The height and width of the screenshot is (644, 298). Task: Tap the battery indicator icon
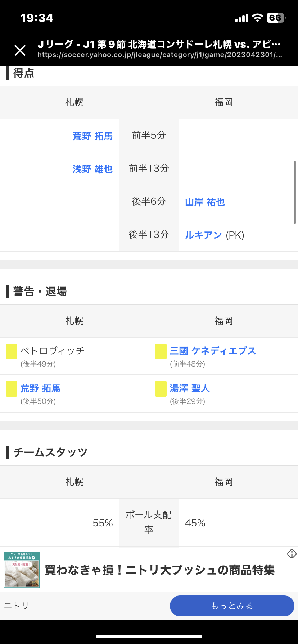point(276,18)
